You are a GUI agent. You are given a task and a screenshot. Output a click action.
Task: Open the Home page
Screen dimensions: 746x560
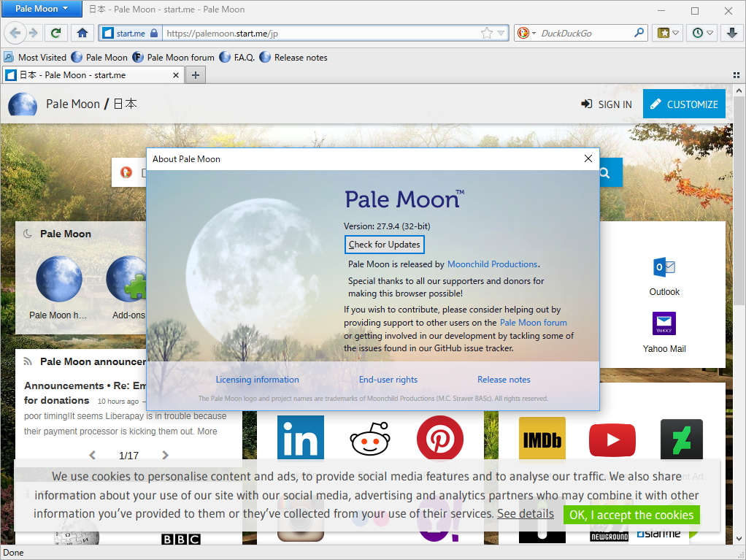[82, 33]
